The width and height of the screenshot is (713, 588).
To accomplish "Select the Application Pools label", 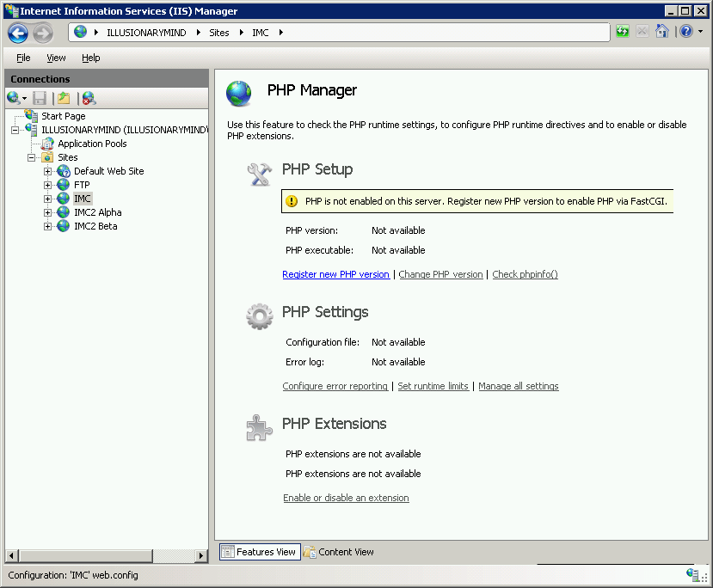I will point(92,144).
